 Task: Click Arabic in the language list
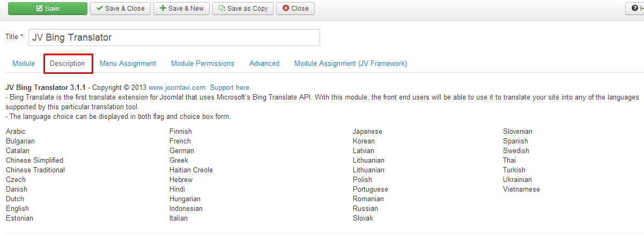(16, 131)
